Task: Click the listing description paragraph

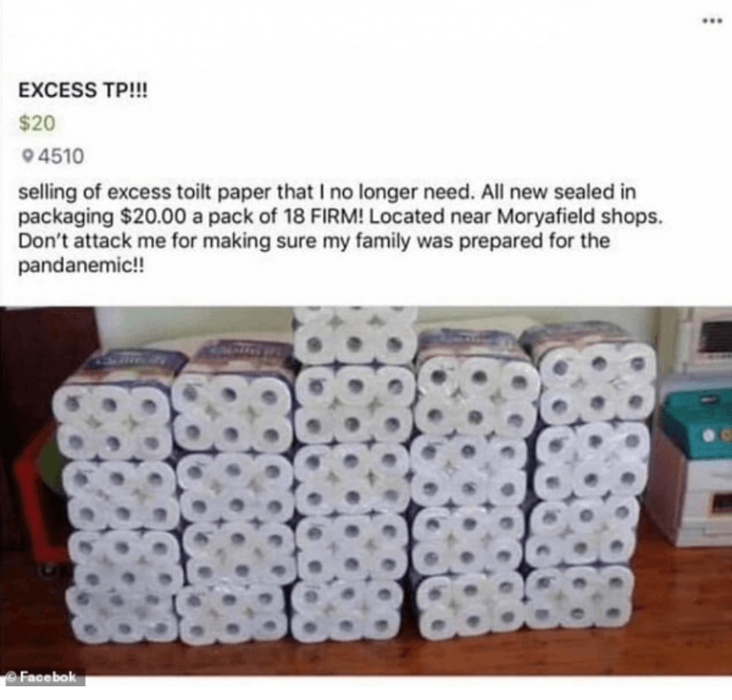Action: click(340, 229)
